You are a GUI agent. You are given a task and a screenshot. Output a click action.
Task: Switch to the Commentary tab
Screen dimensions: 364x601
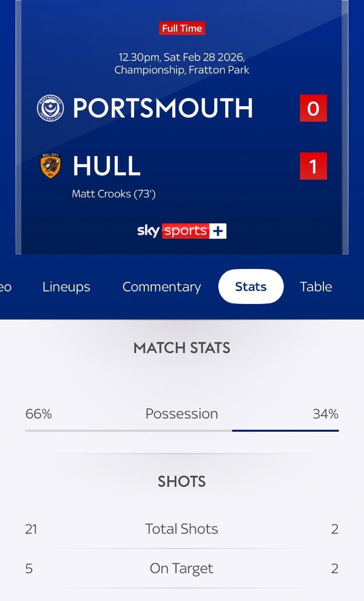[x=161, y=287]
